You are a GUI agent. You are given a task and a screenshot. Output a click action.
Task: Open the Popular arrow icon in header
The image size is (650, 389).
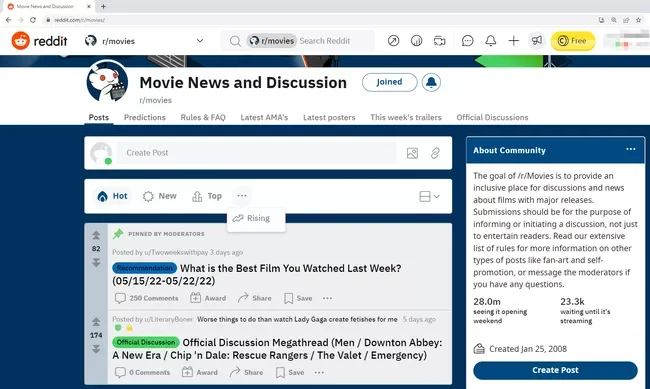(x=393, y=41)
